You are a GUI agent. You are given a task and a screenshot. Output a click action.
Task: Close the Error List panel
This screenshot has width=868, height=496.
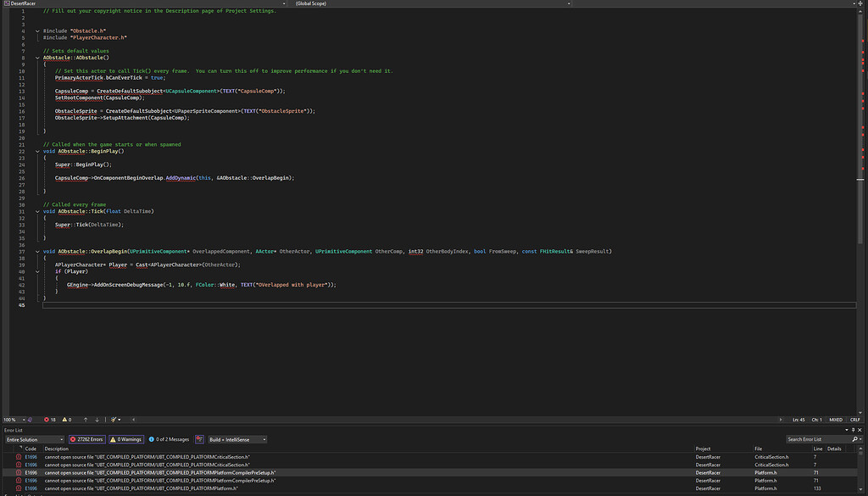[860, 430]
